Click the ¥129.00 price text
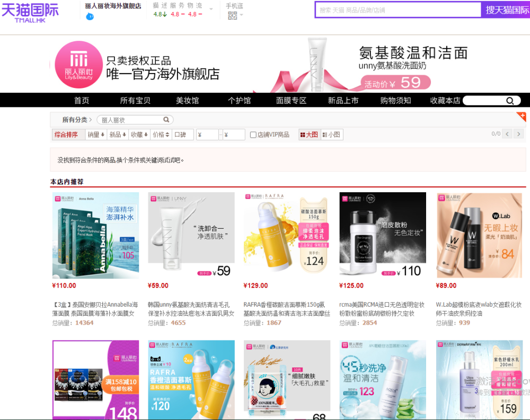530x420 pixels. (255, 285)
